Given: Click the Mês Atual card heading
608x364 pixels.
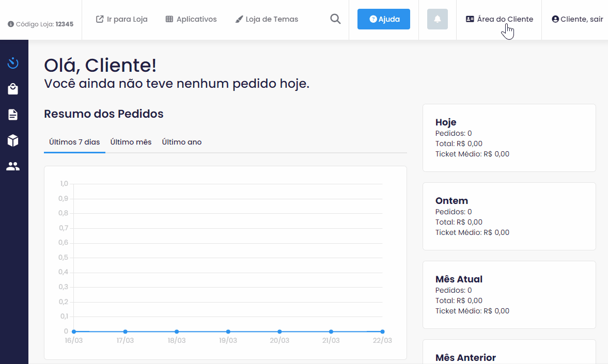Looking at the screenshot, I should click(x=459, y=279).
